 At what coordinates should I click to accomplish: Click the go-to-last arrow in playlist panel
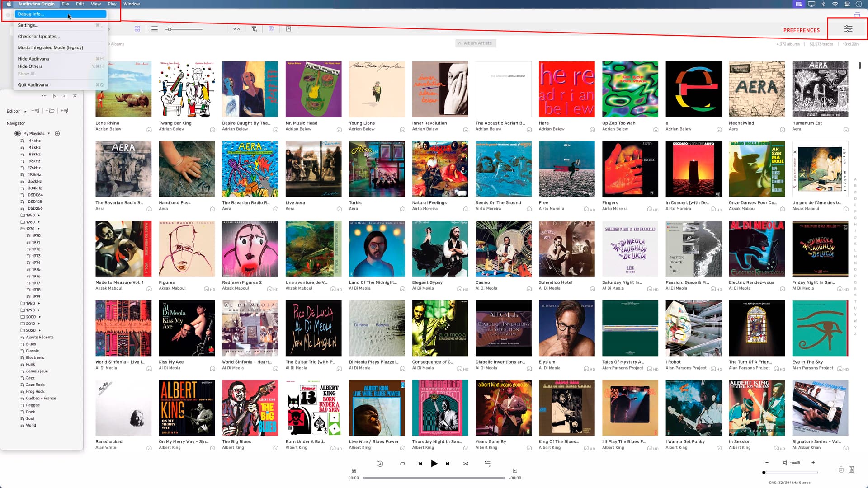[65, 96]
